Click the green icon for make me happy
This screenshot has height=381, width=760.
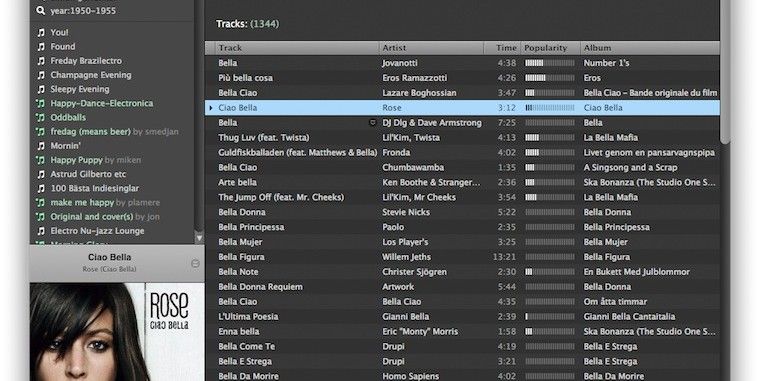41,203
